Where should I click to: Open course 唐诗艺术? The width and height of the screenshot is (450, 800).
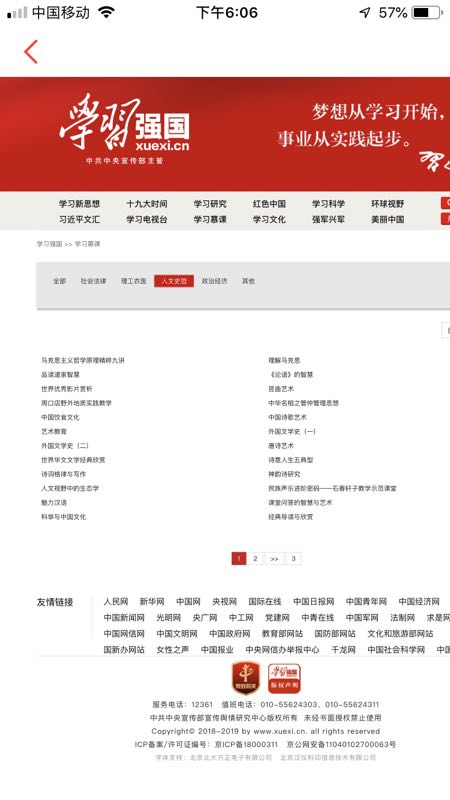pyautogui.click(x=281, y=446)
